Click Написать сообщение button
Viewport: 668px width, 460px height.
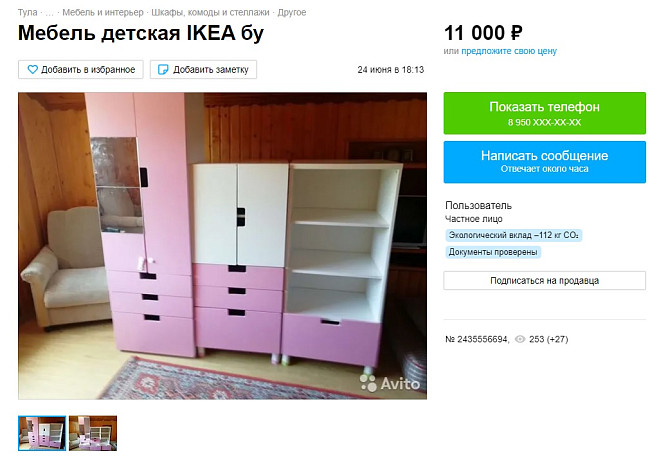click(544, 162)
